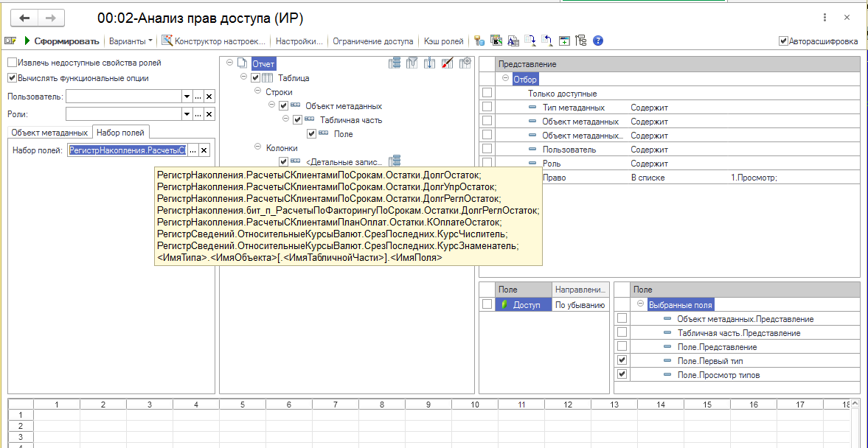Collapse the Строки tree node
The height and width of the screenshot is (448, 868).
pos(258,91)
